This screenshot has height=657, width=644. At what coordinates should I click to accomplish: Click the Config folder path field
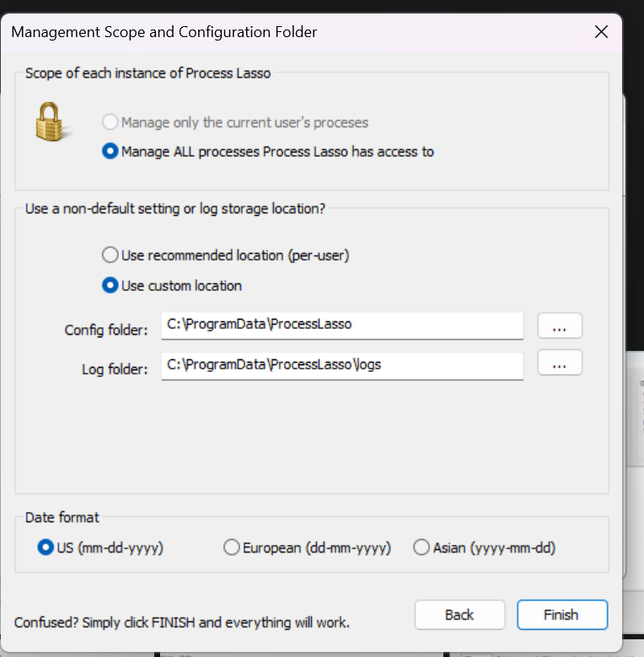pos(342,326)
